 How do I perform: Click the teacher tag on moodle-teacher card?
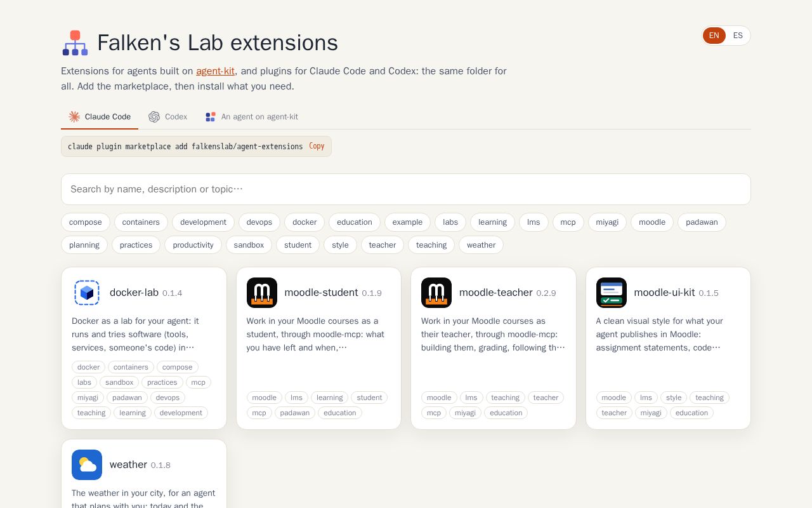pos(546,398)
